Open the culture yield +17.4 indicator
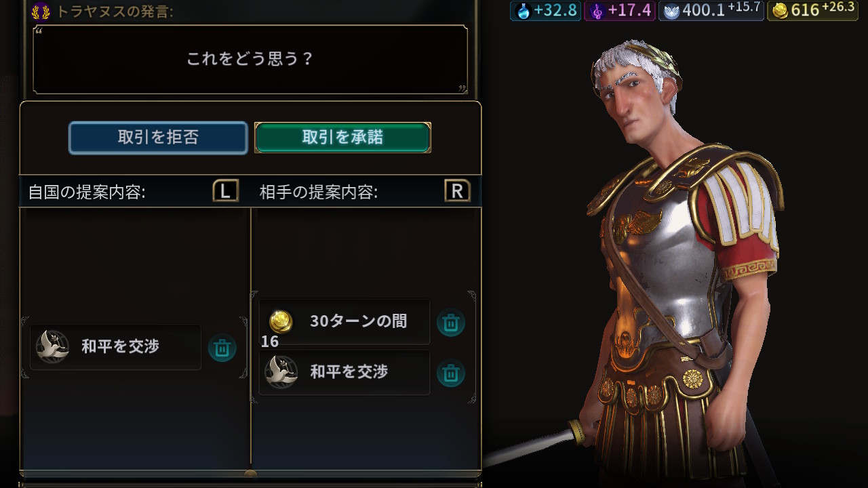This screenshot has width=868, height=488. click(x=620, y=10)
